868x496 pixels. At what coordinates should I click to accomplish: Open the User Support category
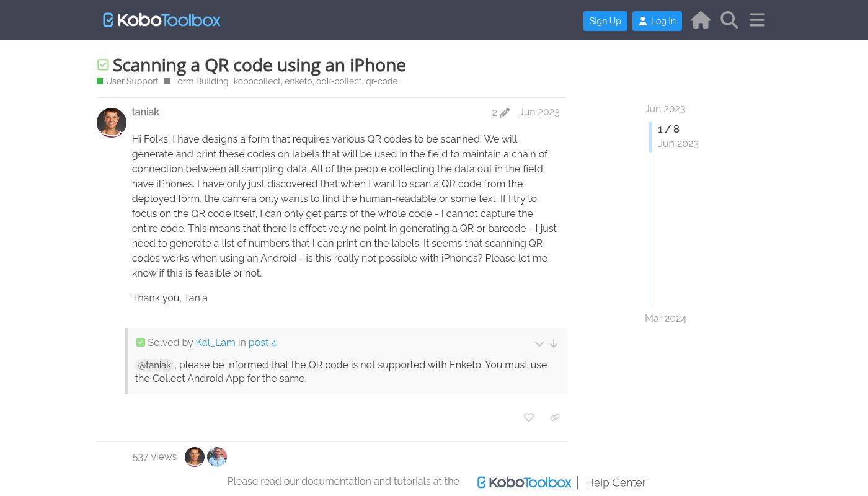(x=128, y=81)
